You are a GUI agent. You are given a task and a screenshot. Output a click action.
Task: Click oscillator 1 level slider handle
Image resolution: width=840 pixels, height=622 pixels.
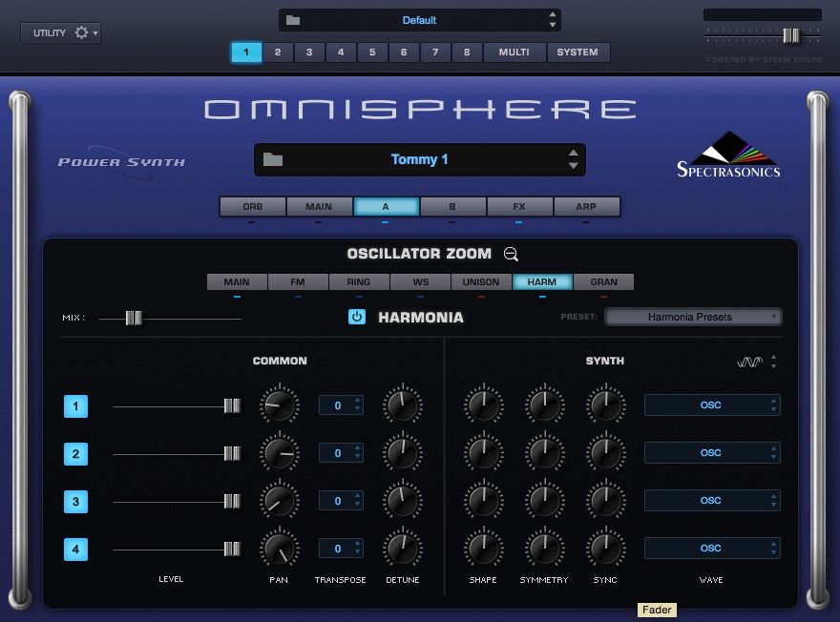click(232, 406)
